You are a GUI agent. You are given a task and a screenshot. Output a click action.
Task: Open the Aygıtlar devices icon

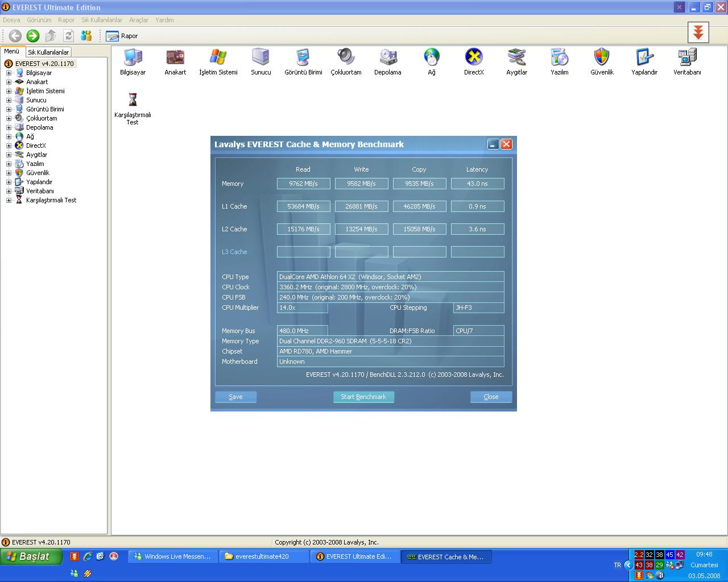tap(516, 62)
